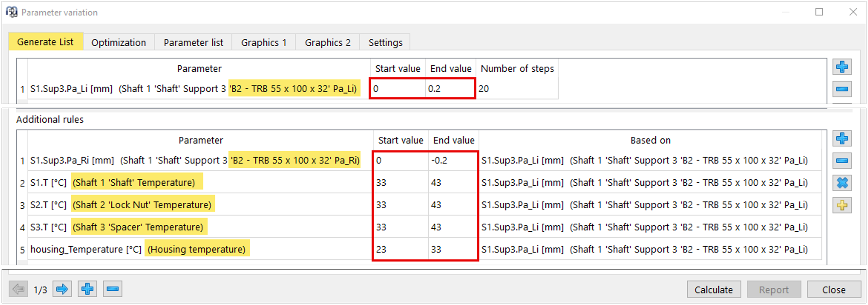Click the blue X icon to clear rules
The image size is (868, 305).
[842, 183]
